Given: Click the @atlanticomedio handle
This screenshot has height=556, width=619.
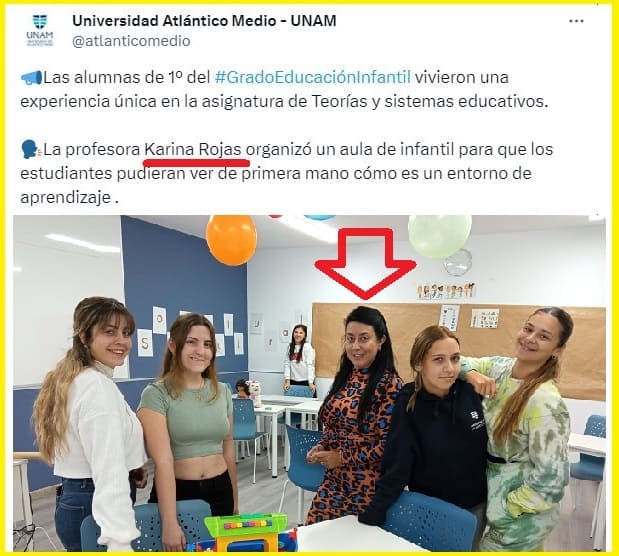Looking at the screenshot, I should click(131, 41).
